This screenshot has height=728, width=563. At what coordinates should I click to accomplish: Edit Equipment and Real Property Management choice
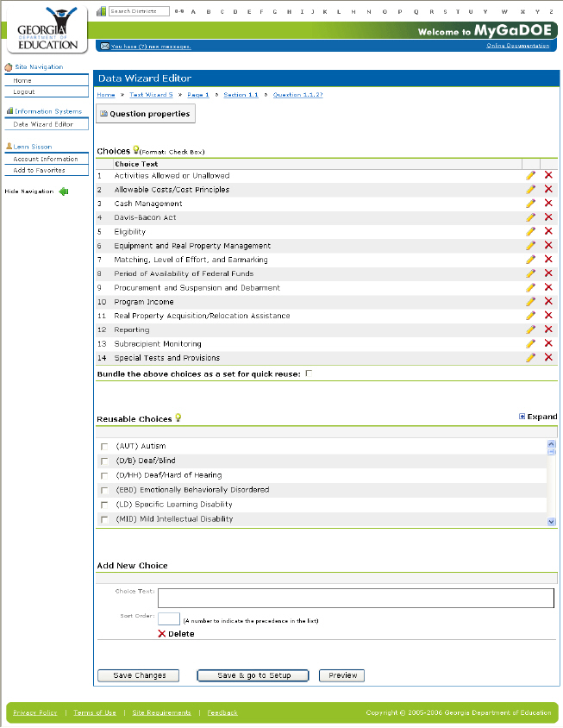tap(530, 246)
